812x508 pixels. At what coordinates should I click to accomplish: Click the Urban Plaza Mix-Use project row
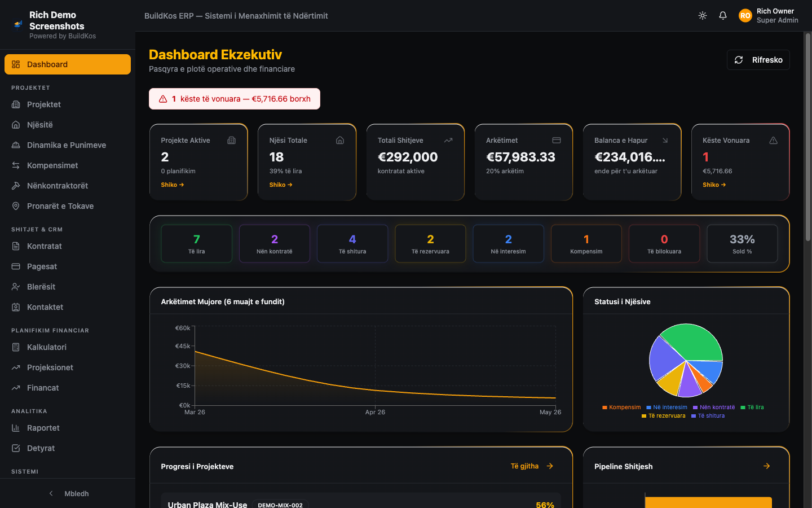pos(361,501)
